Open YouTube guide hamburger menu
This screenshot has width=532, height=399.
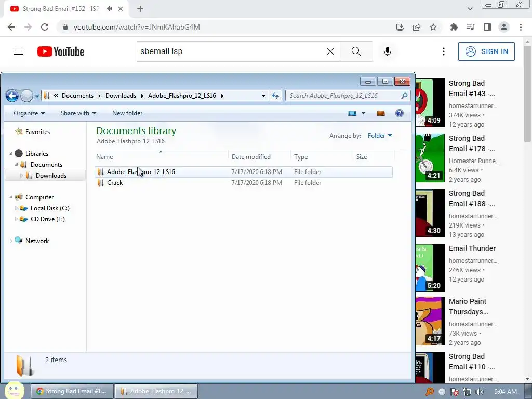pyautogui.click(x=19, y=51)
